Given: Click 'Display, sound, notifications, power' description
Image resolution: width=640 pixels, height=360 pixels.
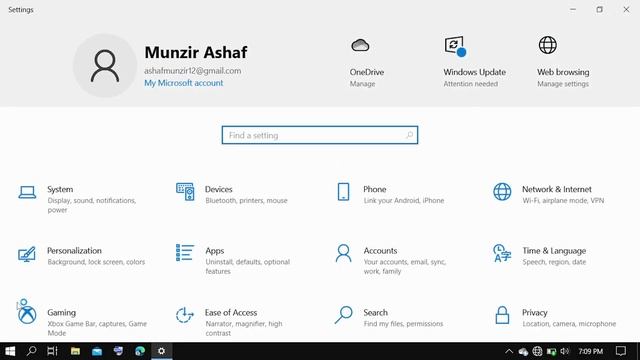Looking at the screenshot, I should pyautogui.click(x=91, y=205).
